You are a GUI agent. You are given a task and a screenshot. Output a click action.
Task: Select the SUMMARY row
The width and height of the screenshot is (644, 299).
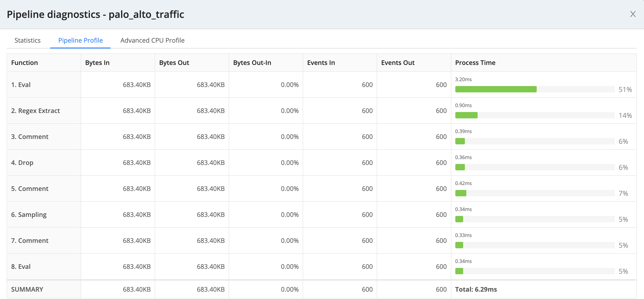[27, 289]
